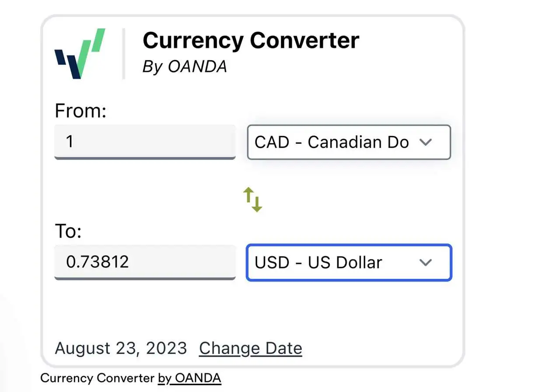Click the italic By OANDA subtitle

[185, 66]
